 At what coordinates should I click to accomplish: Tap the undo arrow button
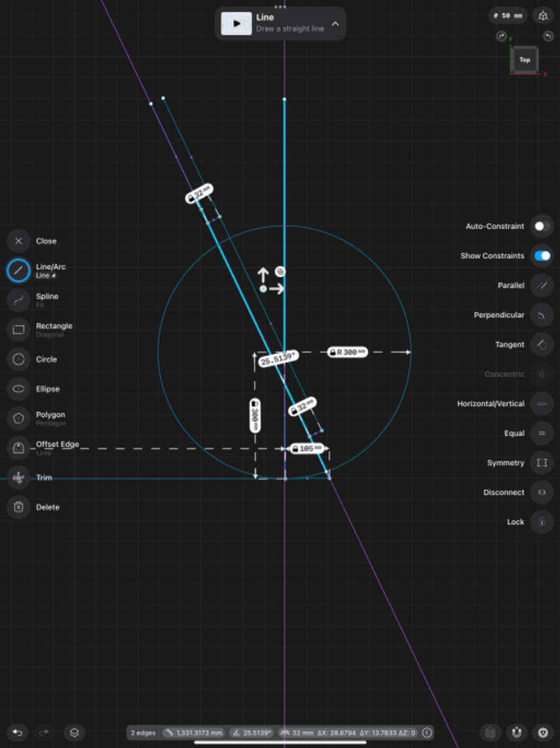pos(18,732)
